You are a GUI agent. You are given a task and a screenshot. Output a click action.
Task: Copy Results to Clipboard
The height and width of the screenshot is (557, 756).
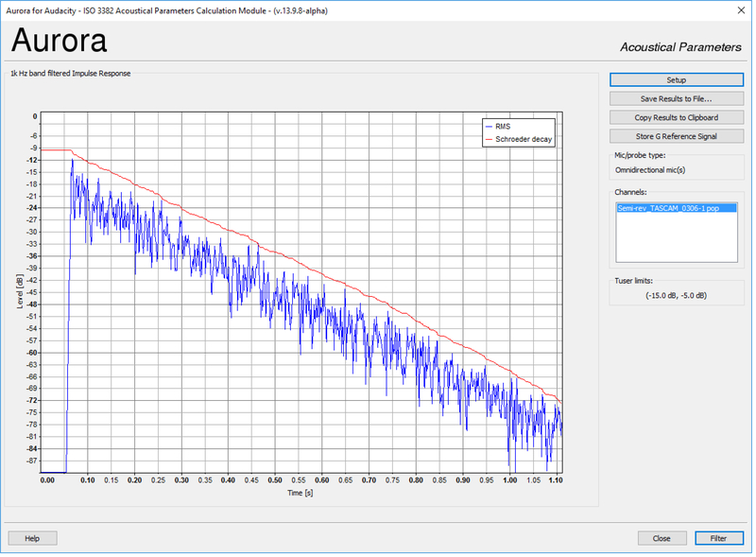click(676, 117)
